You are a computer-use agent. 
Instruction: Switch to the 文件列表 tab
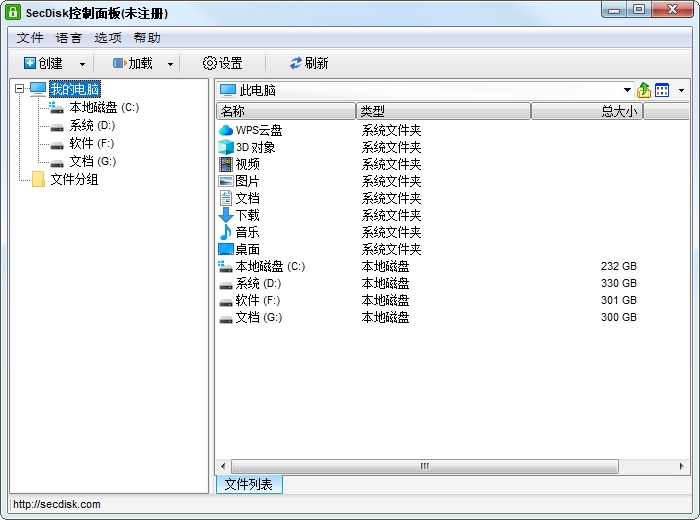pos(249,484)
